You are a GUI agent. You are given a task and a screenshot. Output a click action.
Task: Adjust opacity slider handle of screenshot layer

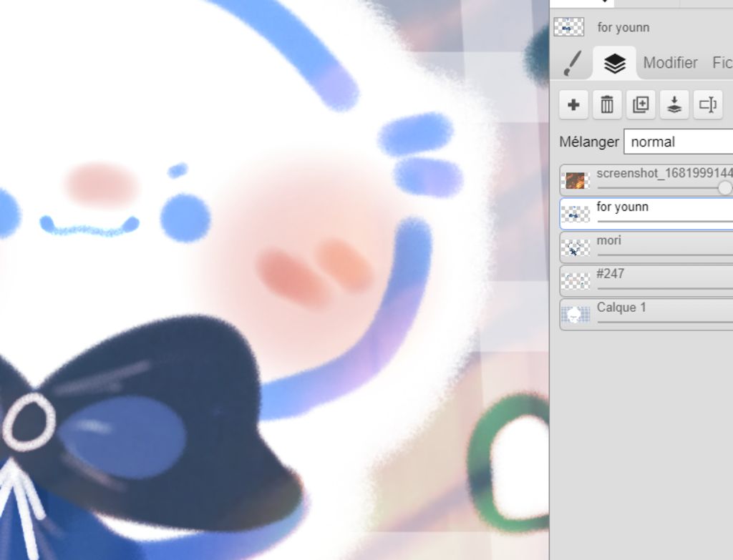coord(725,188)
